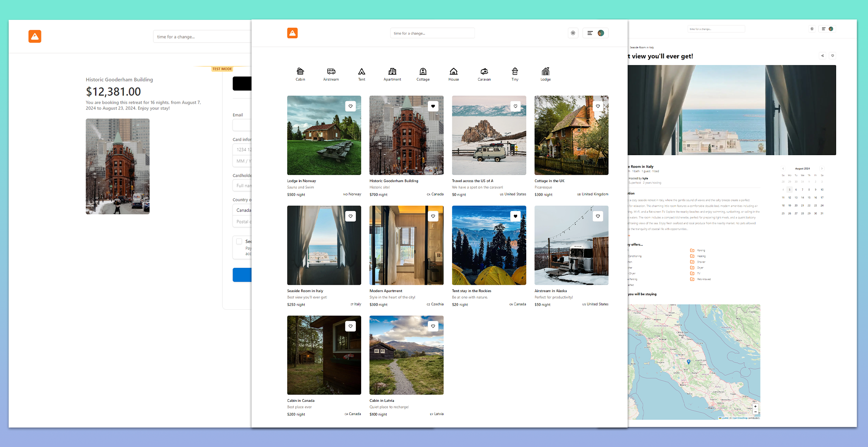Click 'Hosted by kyle' on the detail page

click(x=638, y=178)
